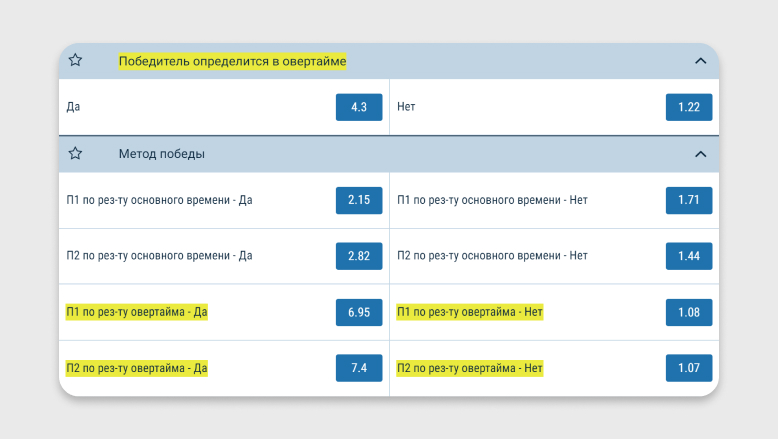Image resolution: width=778 pixels, height=439 pixels.
Task: Click 'П1 по рез-ту овертайма - Да' label
Action: click(137, 312)
